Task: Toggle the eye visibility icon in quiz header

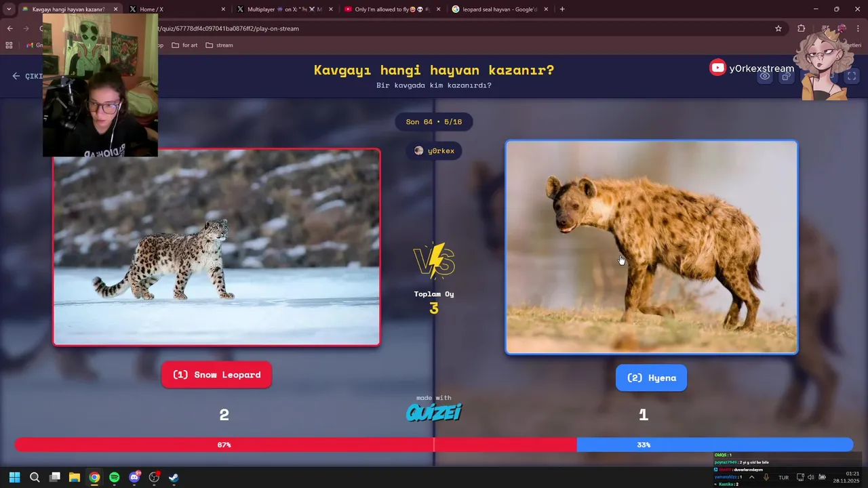Action: click(x=765, y=76)
